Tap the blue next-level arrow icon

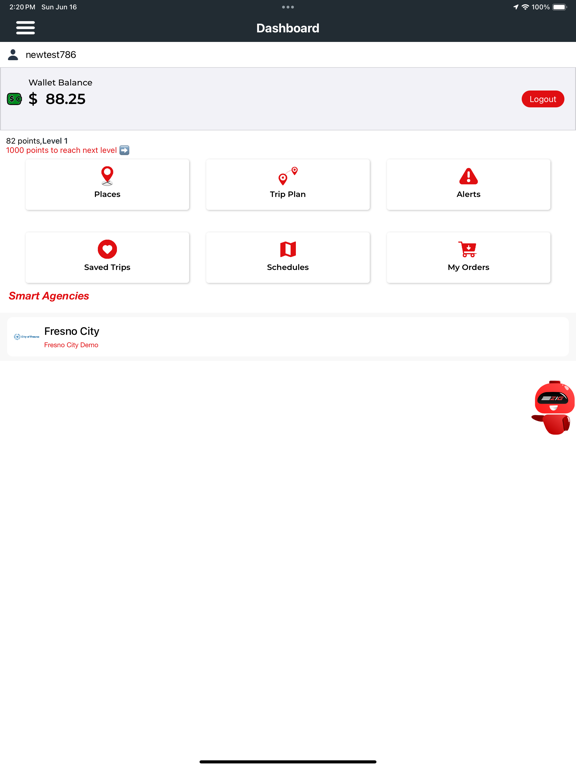click(124, 150)
